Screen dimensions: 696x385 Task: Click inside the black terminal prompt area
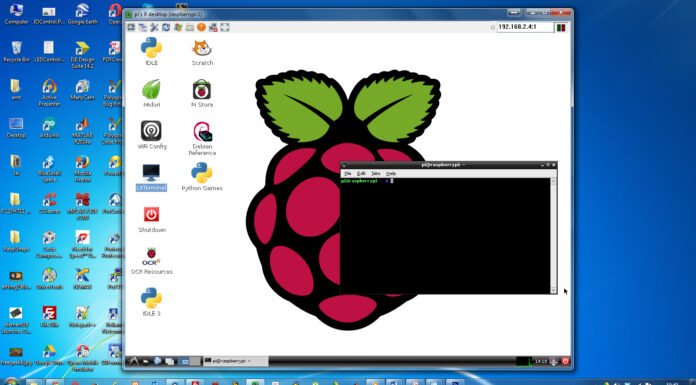446,235
